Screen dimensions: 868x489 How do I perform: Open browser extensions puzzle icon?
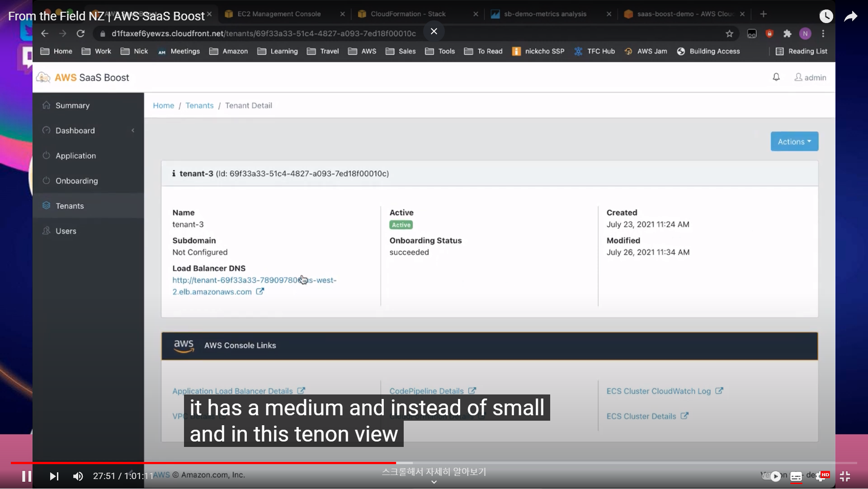click(787, 33)
